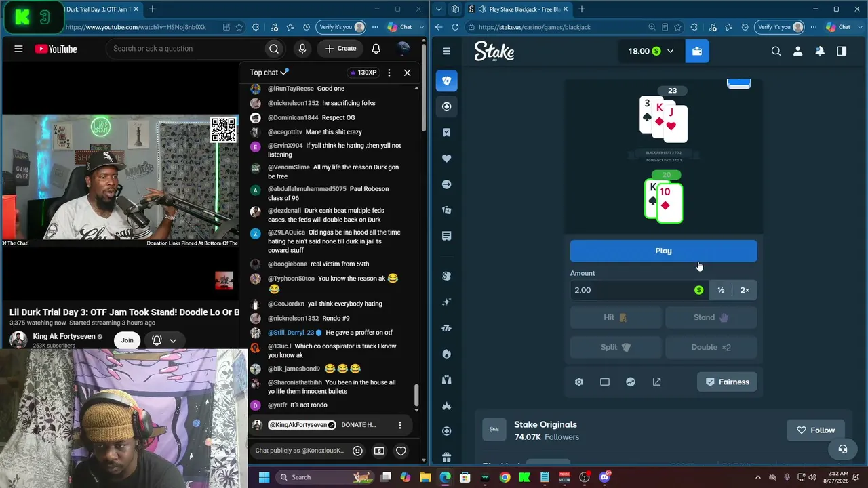This screenshot has height=488, width=868.
Task: Open the 130XP chat points badge
Action: [x=363, y=73]
